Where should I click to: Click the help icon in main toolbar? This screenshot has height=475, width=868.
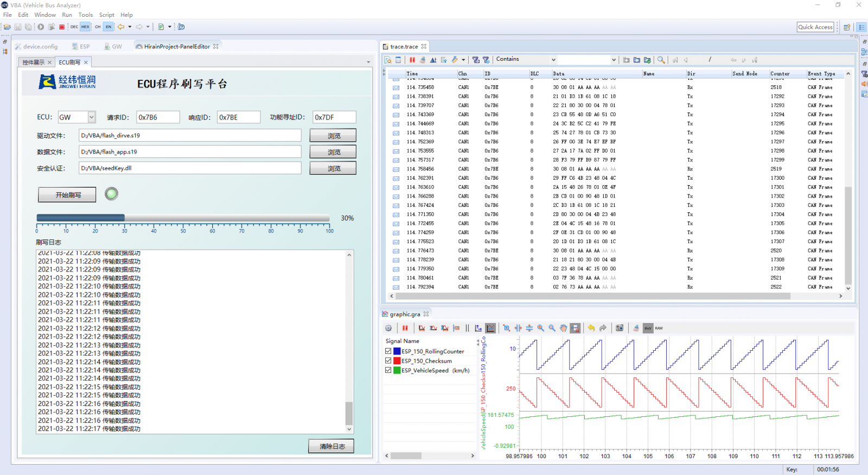pos(181,27)
